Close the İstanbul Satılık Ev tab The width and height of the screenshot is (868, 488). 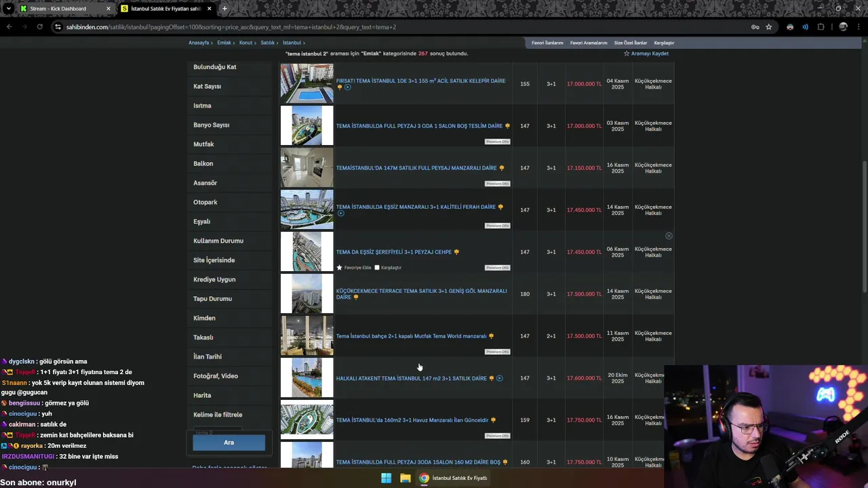[x=209, y=9]
